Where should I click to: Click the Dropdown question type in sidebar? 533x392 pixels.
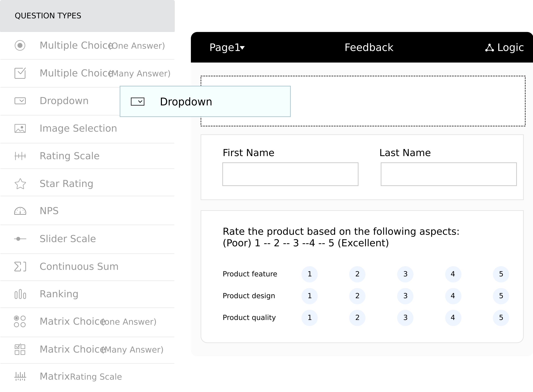pyautogui.click(x=64, y=101)
